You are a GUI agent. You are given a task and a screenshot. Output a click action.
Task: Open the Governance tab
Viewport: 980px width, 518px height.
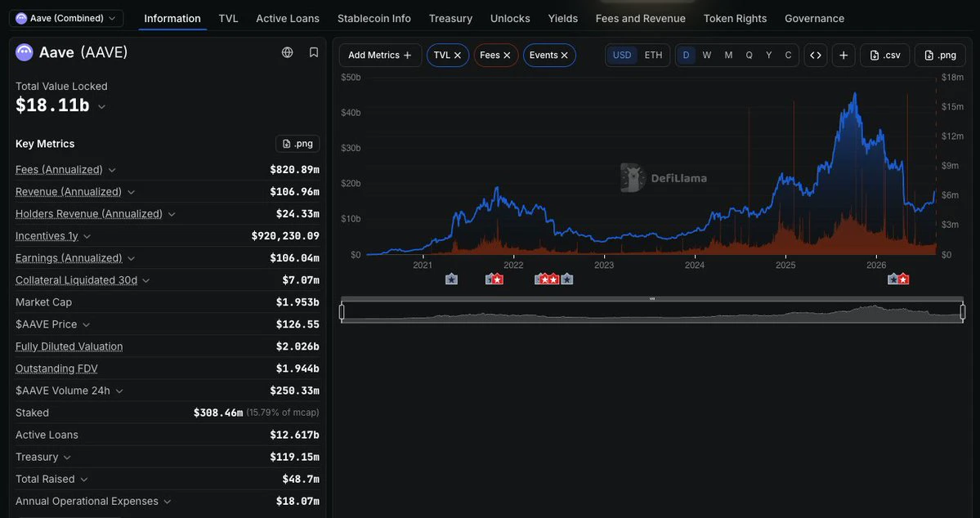tap(814, 19)
